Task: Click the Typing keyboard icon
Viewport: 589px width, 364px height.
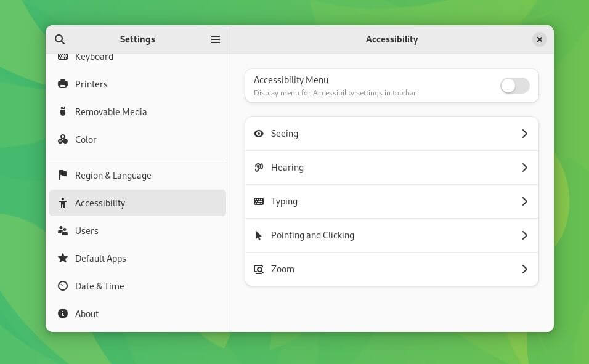Action: coord(259,201)
